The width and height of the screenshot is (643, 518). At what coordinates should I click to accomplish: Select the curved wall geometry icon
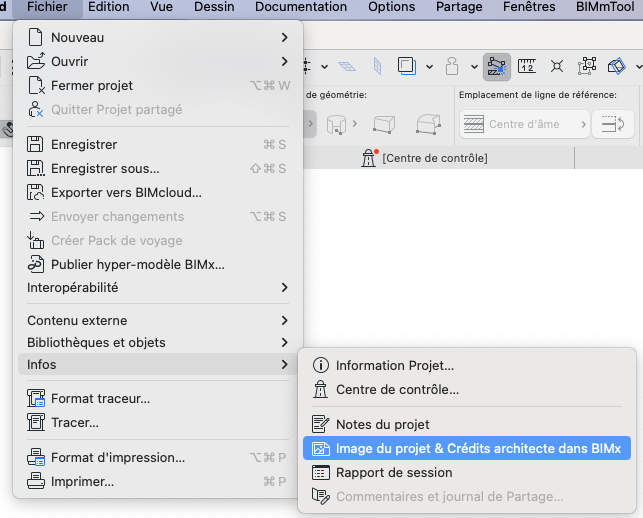[336, 124]
